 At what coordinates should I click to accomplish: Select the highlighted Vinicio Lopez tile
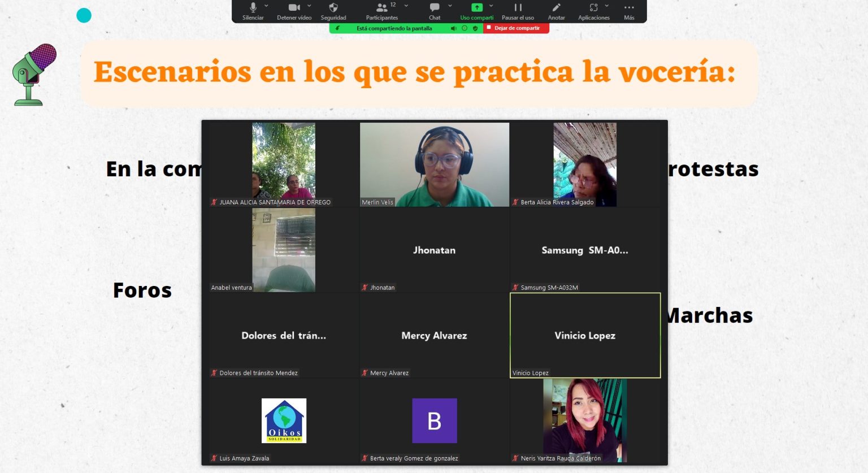(x=585, y=335)
